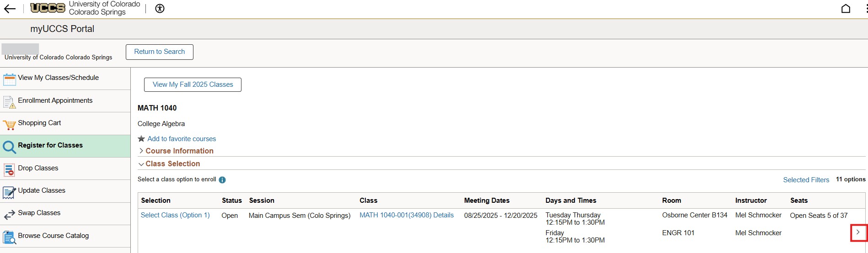
Task: Open Browse Course Catalog
Action: click(x=53, y=236)
